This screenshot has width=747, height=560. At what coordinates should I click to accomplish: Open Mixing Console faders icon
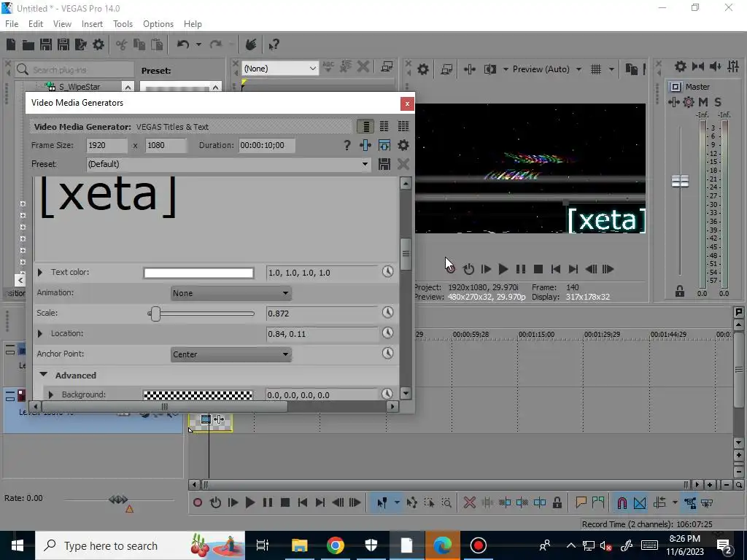[x=733, y=66]
